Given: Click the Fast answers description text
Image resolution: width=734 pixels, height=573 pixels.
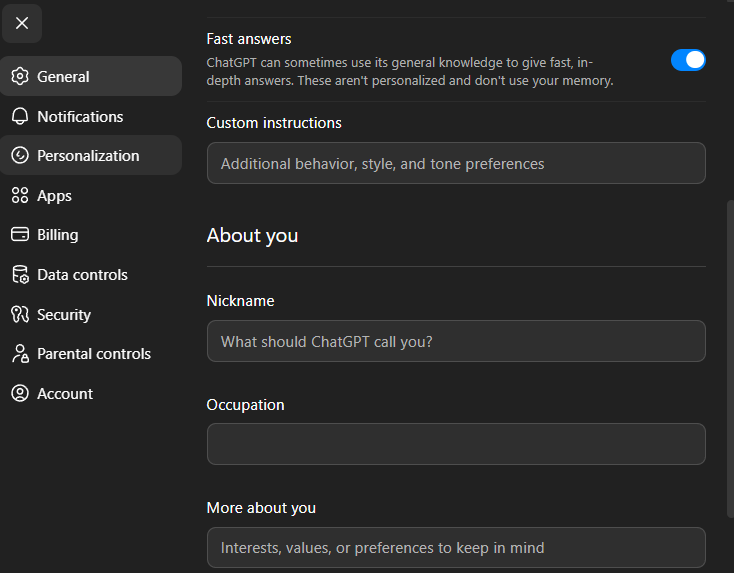Looking at the screenshot, I should pos(410,72).
